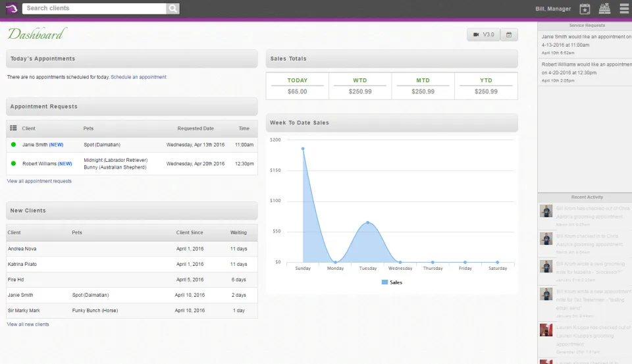Viewport: 632px width, 364px height.
Task: Click list icon in Appointment Requests header
Action: pyautogui.click(x=13, y=128)
